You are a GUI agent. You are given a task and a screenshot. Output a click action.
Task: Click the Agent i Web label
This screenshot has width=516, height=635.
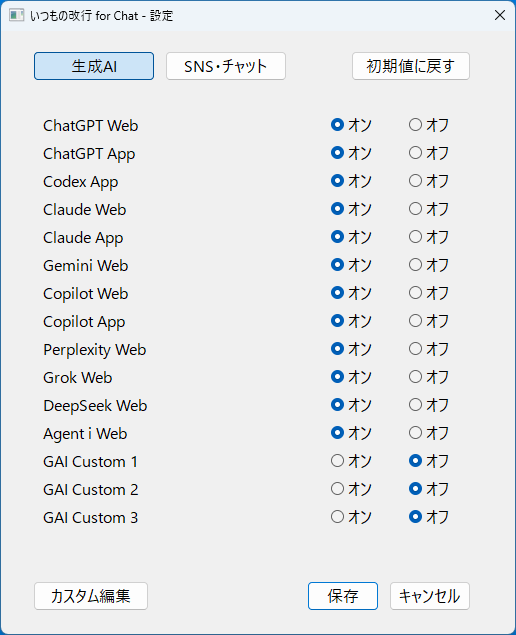pos(85,434)
